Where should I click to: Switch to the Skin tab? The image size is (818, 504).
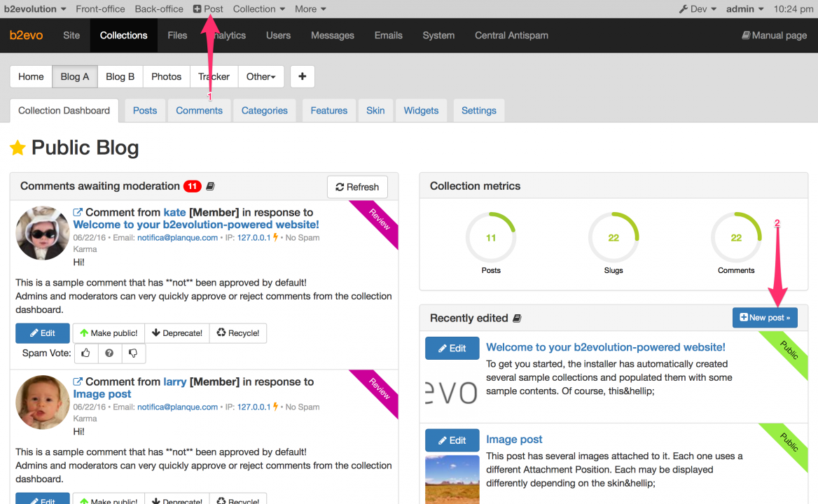tap(375, 111)
